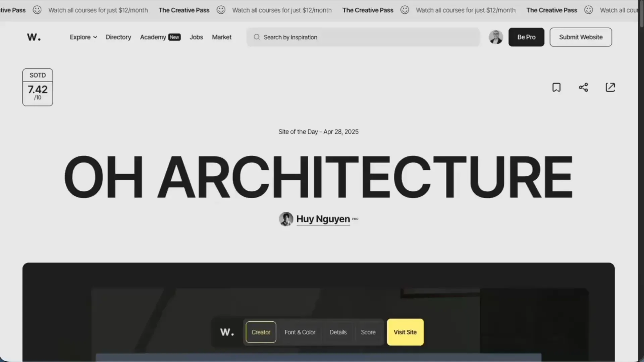Click Huy Nguyen's avatar picture

tap(286, 219)
